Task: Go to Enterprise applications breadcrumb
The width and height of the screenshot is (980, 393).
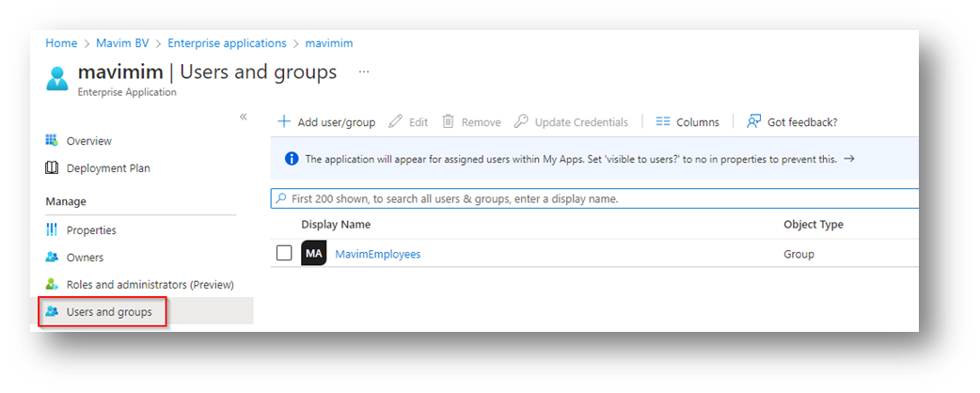Action: click(x=227, y=43)
